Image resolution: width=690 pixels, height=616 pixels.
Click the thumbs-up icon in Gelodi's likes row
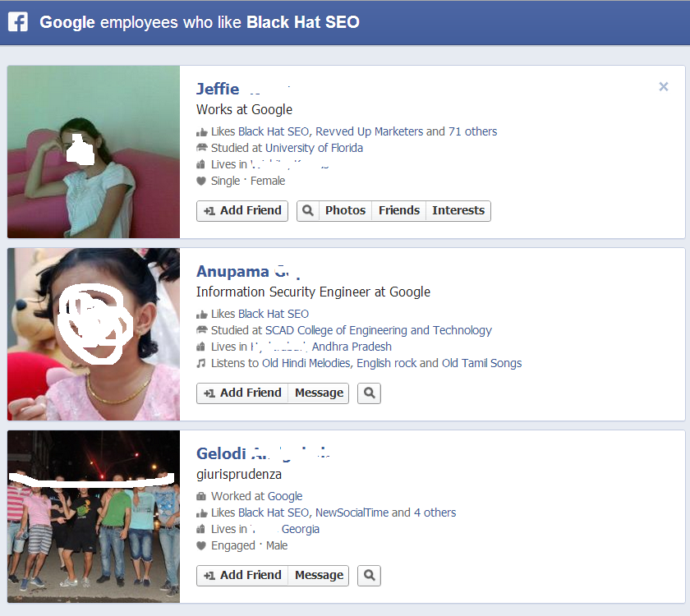[201, 513]
